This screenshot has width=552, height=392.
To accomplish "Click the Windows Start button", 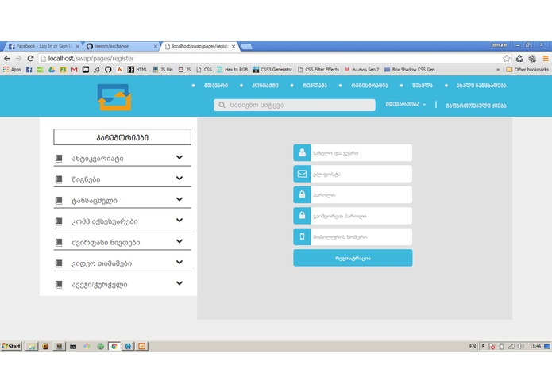I will [11, 346].
